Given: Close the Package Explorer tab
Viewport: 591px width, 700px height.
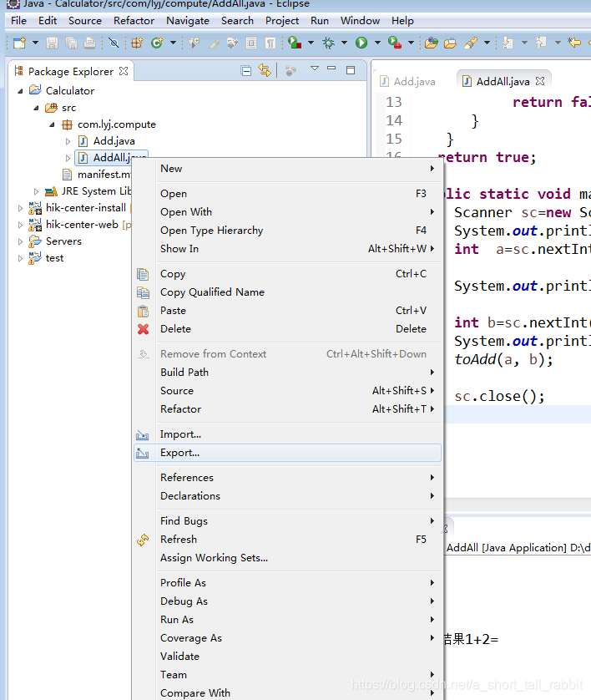Looking at the screenshot, I should pyautogui.click(x=124, y=71).
